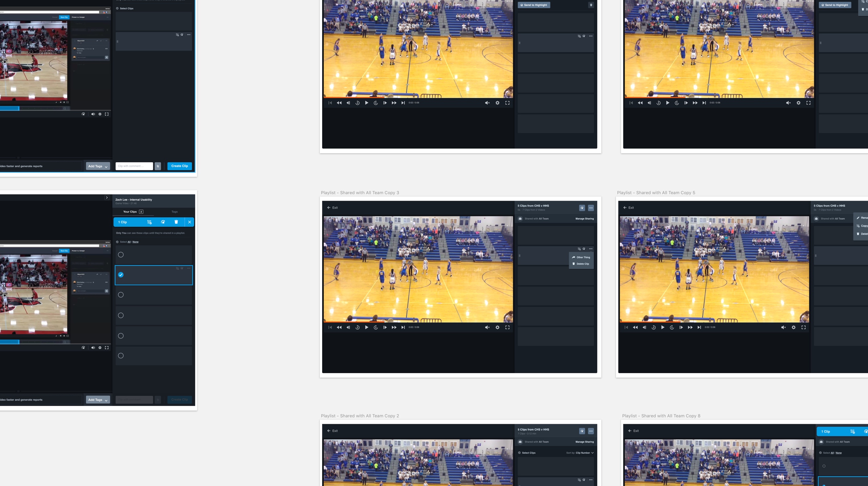Click None link in Zach Lee artboard
The image size is (868, 486).
[136, 242]
